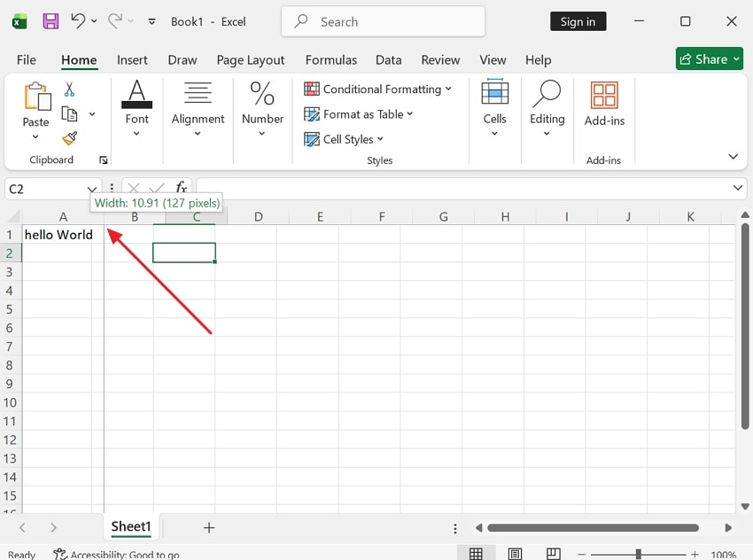Viewport: 753px width, 560px height.
Task: Click the Sheet1 tab at the bottom
Action: click(130, 527)
